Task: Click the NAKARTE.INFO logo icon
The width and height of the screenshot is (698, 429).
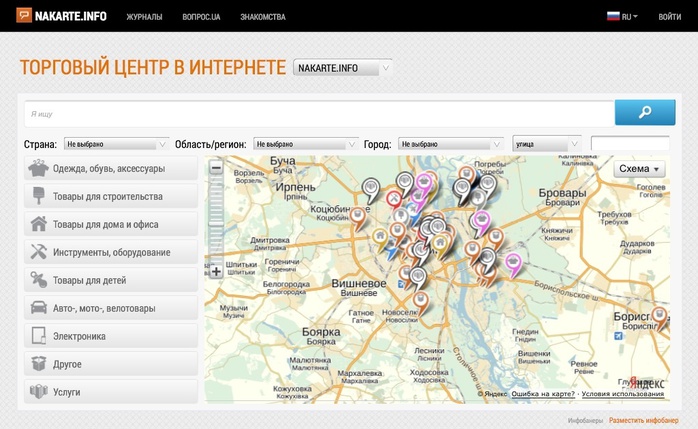Action: point(24,15)
